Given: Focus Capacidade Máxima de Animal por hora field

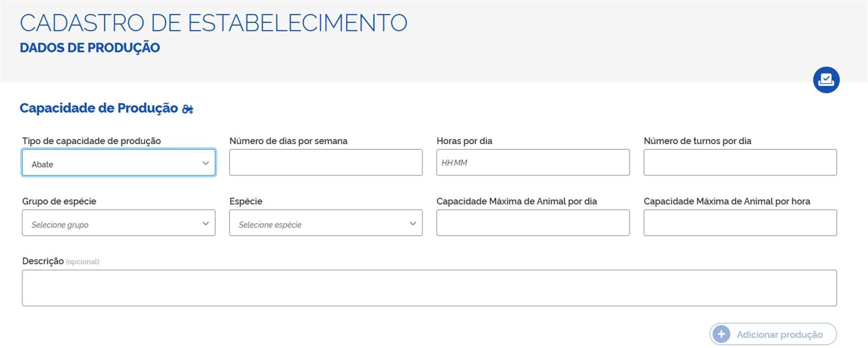Looking at the screenshot, I should 740,223.
